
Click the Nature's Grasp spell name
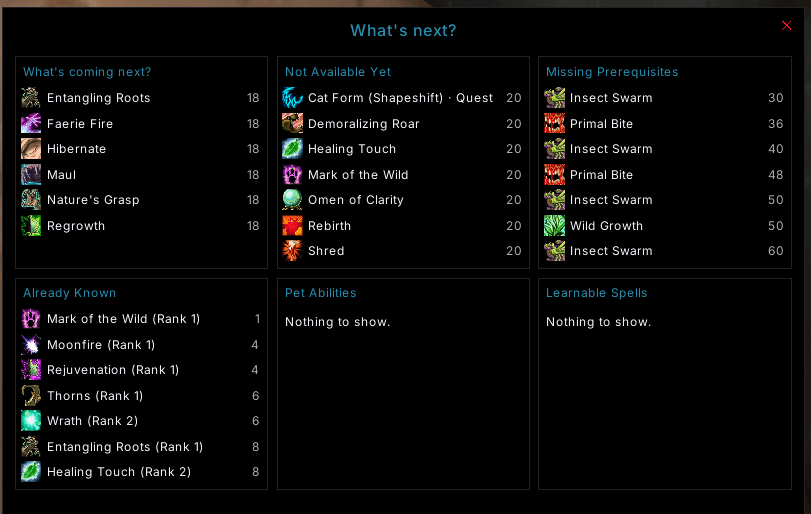tap(93, 200)
